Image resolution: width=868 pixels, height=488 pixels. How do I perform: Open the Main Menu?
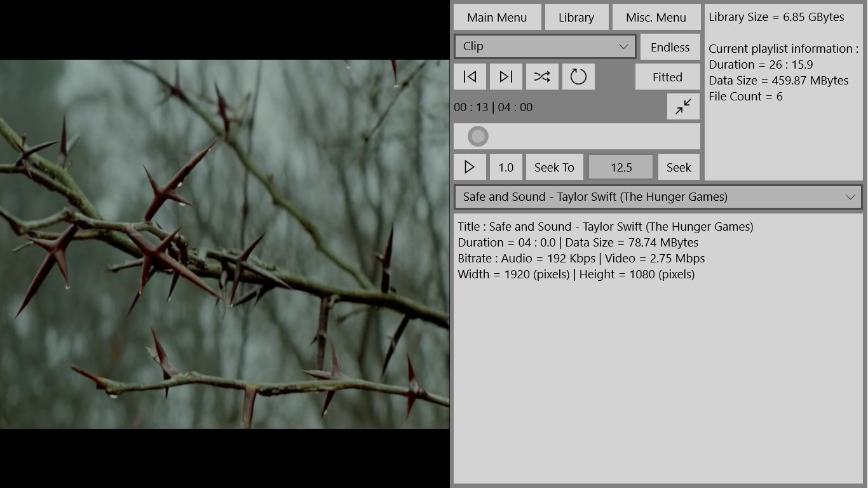(498, 17)
